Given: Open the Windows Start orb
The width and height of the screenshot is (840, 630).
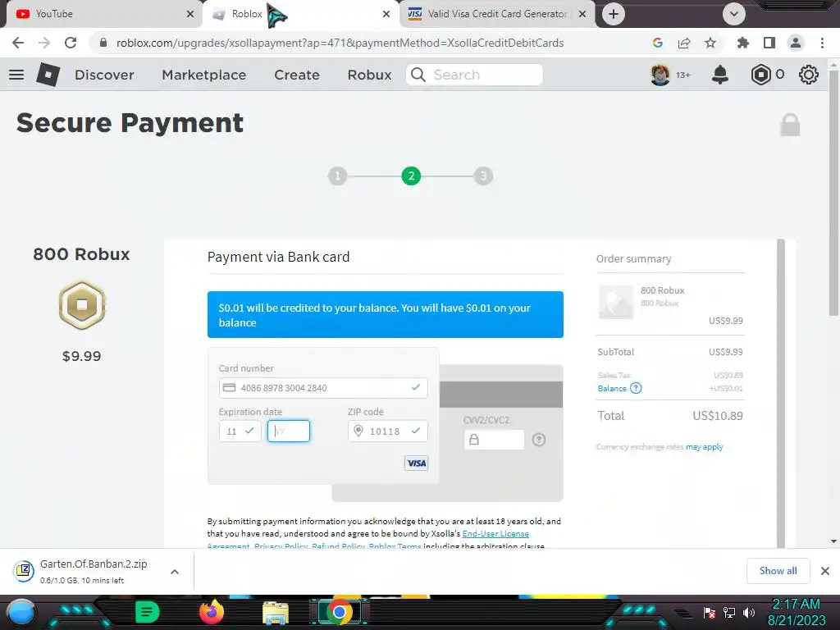Looking at the screenshot, I should pyautogui.click(x=21, y=614).
